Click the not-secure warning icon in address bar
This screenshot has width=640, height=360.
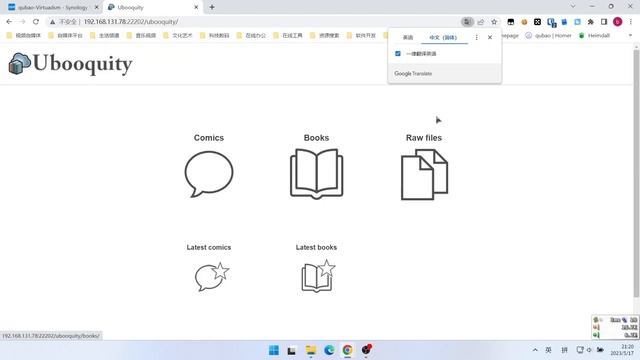[x=52, y=22]
